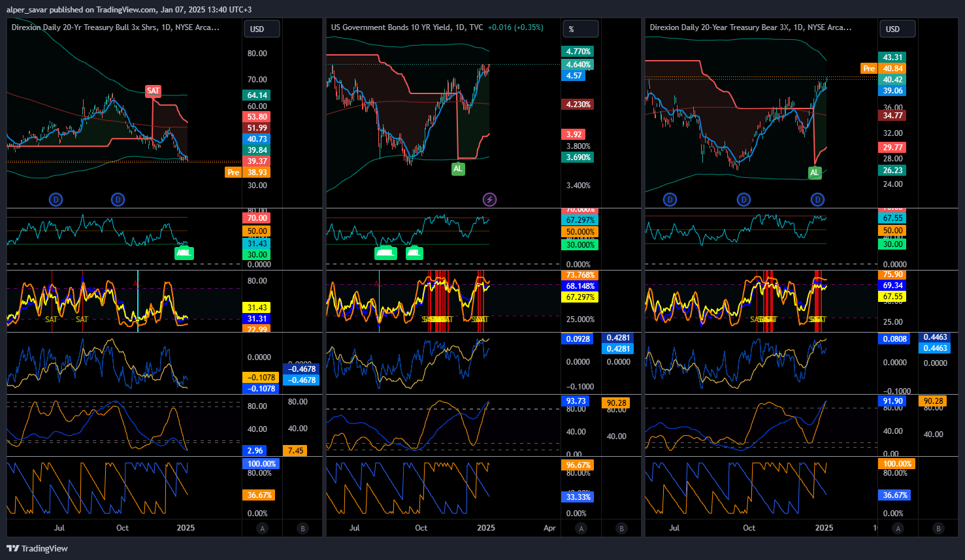This screenshot has height=560, width=965.
Task: Click the blue 0.0808 indicator value
Action: tap(895, 339)
